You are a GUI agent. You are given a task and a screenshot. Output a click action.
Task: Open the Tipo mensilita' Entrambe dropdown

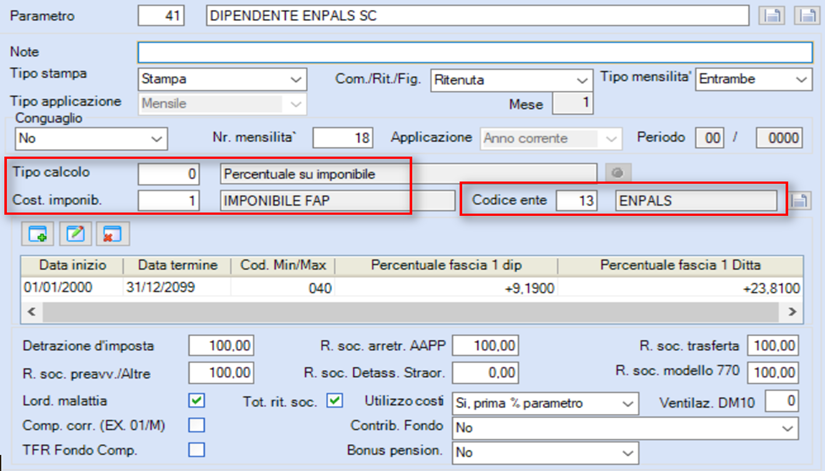pyautogui.click(x=753, y=79)
